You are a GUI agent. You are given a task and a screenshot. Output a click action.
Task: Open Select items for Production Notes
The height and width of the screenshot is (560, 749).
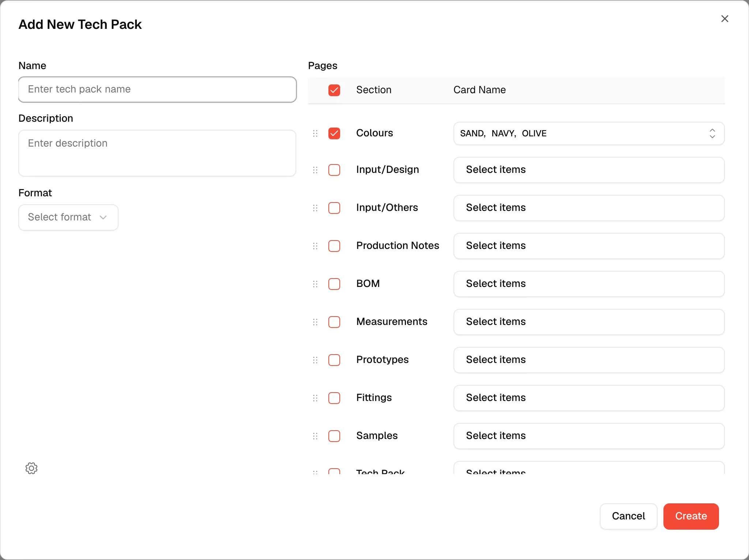point(589,246)
